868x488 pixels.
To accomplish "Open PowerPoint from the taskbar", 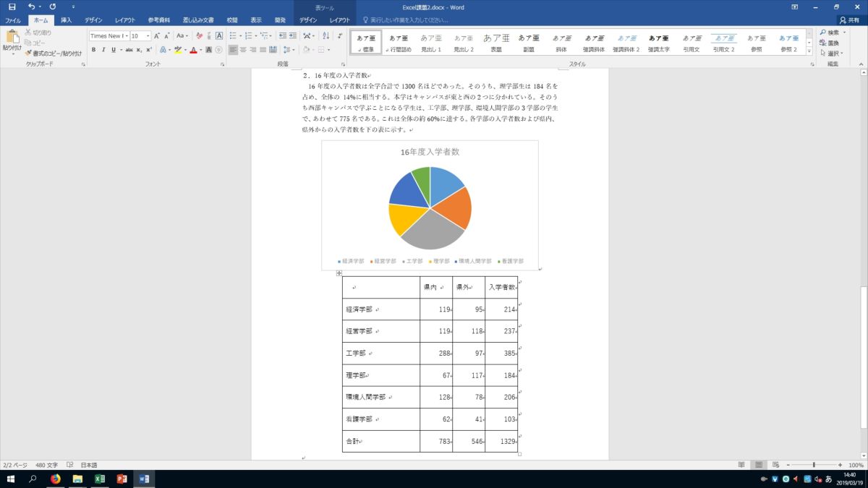I will click(x=122, y=479).
